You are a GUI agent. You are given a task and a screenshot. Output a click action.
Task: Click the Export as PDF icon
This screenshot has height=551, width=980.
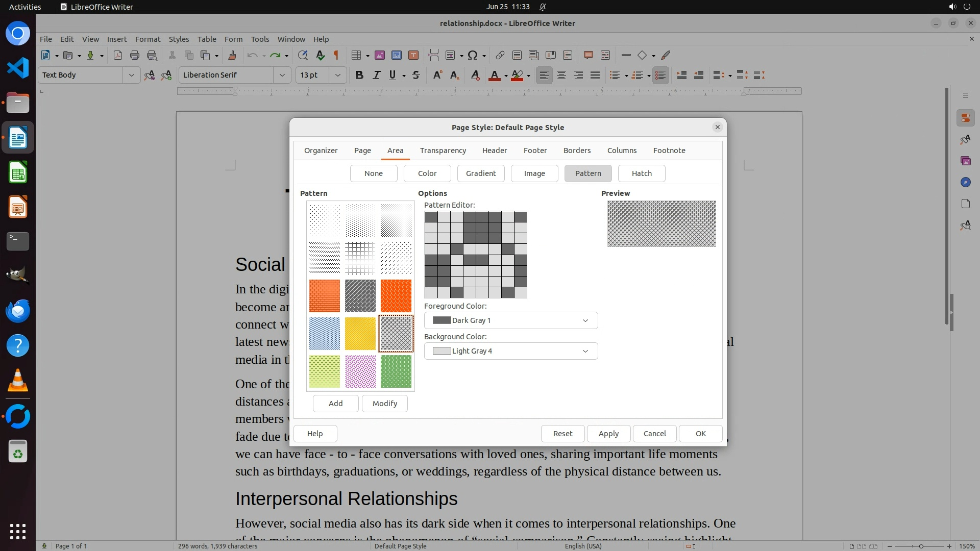pyautogui.click(x=118, y=55)
